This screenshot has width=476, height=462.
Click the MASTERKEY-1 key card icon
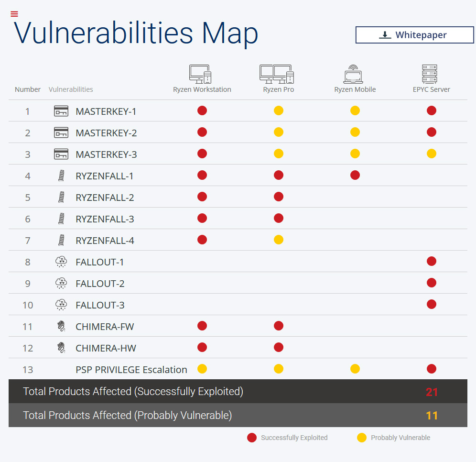[61, 111]
